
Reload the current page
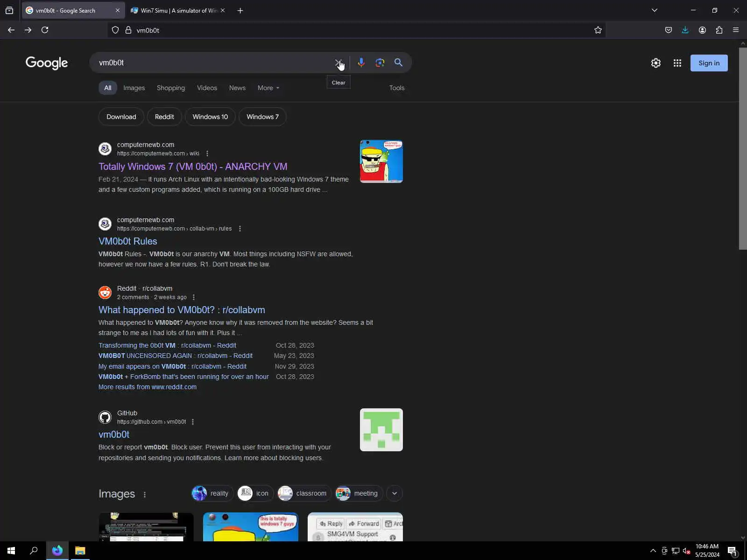pyautogui.click(x=45, y=30)
